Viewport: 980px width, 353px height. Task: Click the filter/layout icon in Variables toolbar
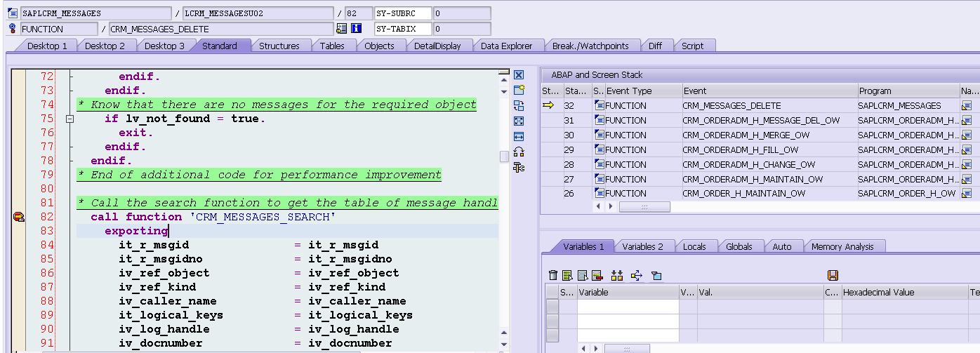click(x=656, y=275)
